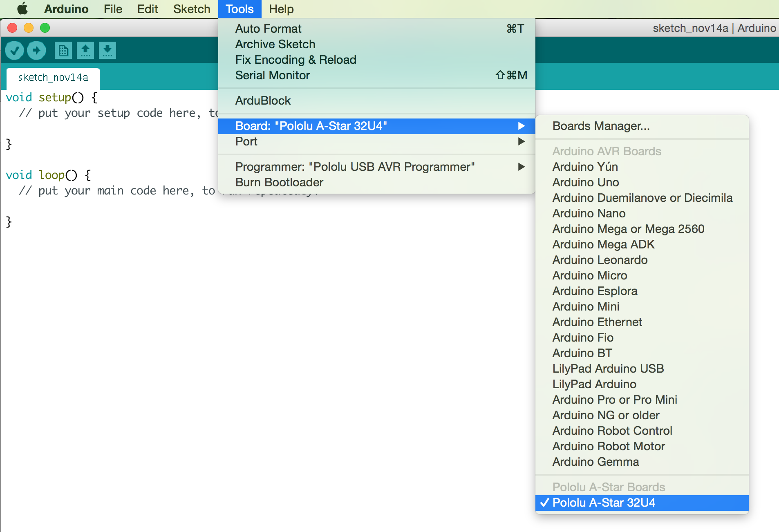Click the New sketch toolbar icon
Screen dimensions: 779x532
click(63, 50)
